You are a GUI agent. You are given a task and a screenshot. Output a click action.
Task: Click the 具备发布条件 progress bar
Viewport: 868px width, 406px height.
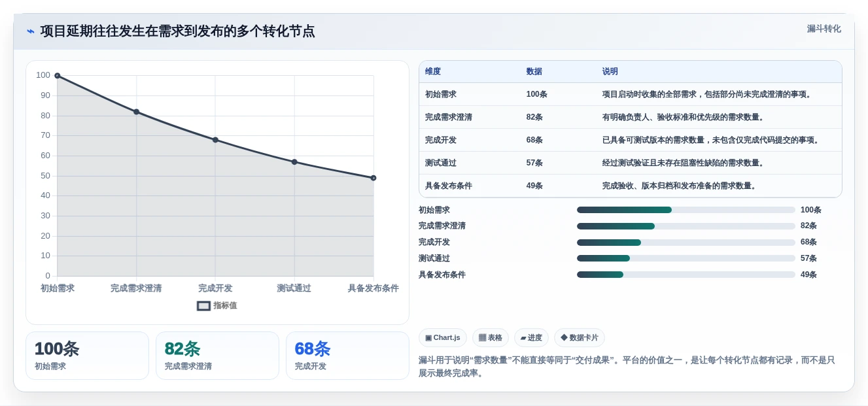686,275
